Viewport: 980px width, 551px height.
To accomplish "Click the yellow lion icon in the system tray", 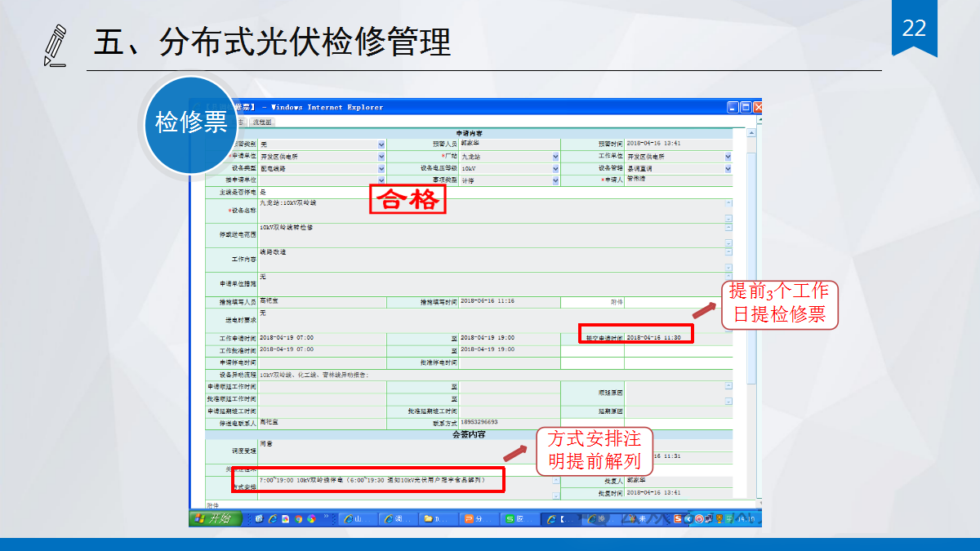I will pyautogui.click(x=719, y=519).
